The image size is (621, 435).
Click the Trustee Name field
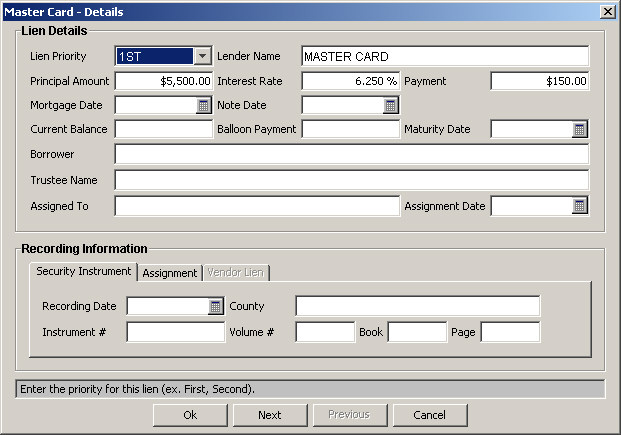(x=352, y=180)
